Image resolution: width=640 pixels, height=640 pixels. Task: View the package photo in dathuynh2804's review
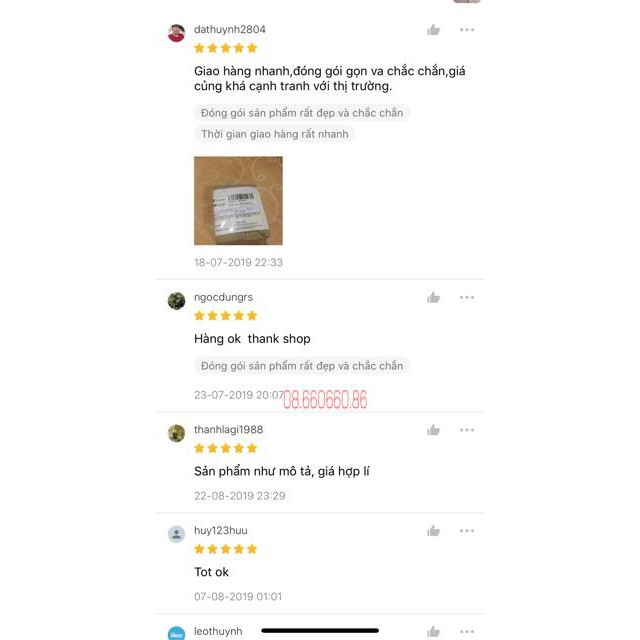point(238,201)
